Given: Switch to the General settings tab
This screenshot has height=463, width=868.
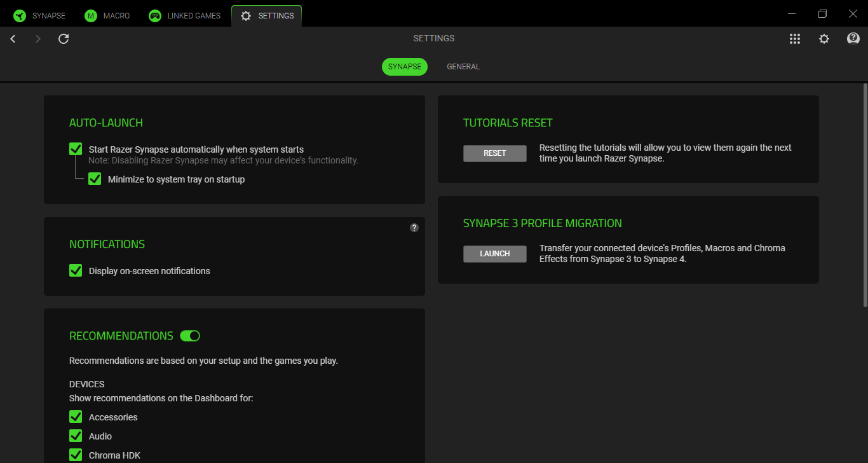Looking at the screenshot, I should click(463, 67).
